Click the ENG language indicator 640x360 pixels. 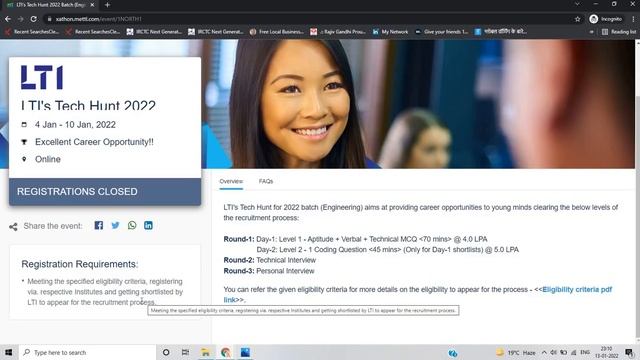585,352
